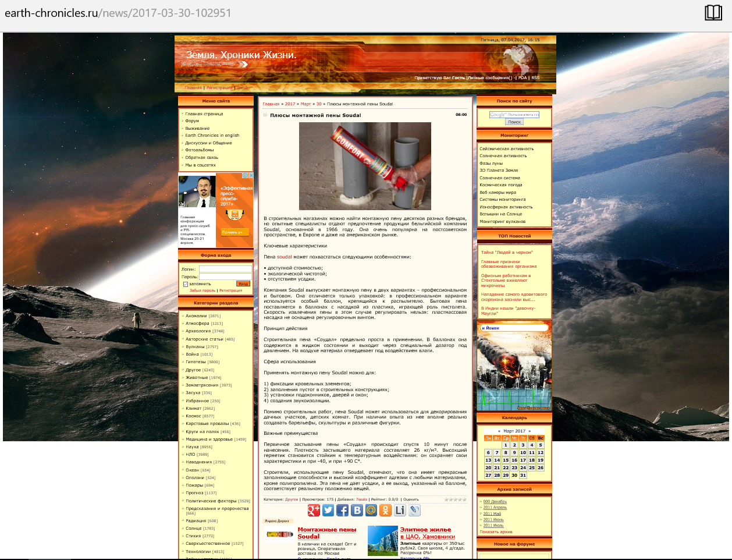
Task: Share article on LiveInternet (Li)
Action: click(x=400, y=511)
